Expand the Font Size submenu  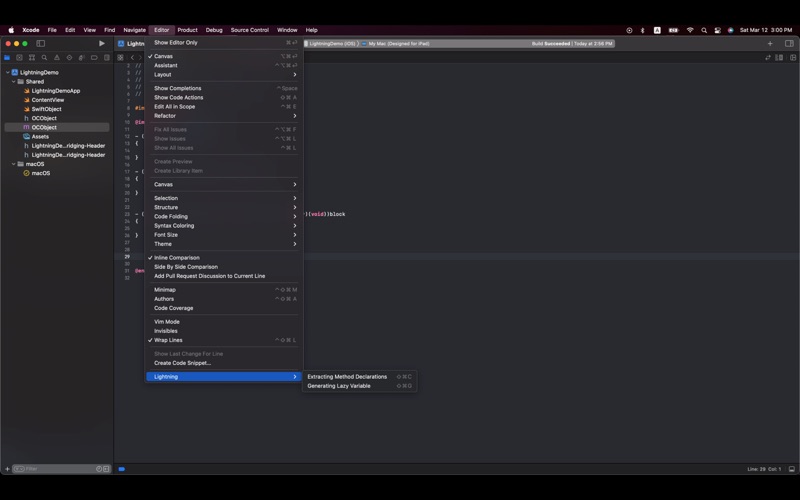point(223,235)
